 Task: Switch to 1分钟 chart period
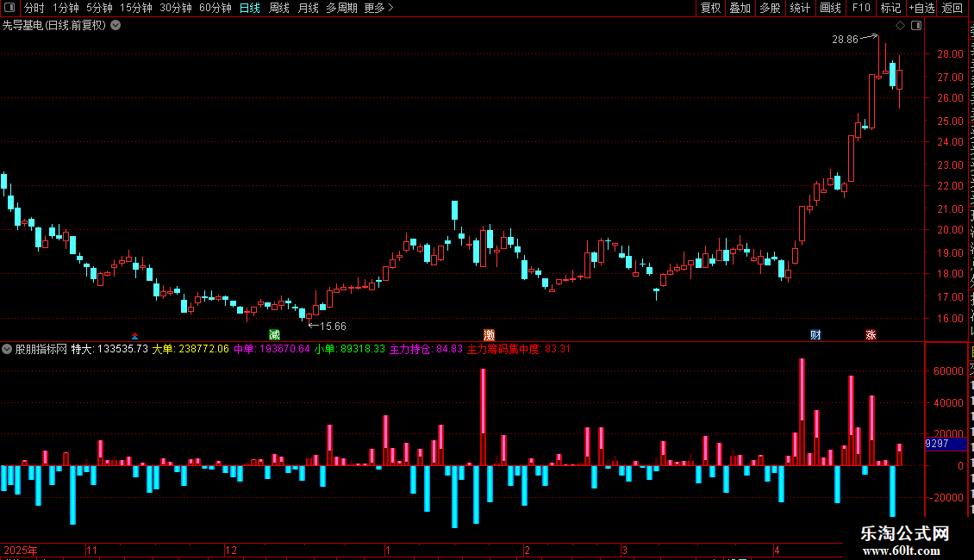66,8
